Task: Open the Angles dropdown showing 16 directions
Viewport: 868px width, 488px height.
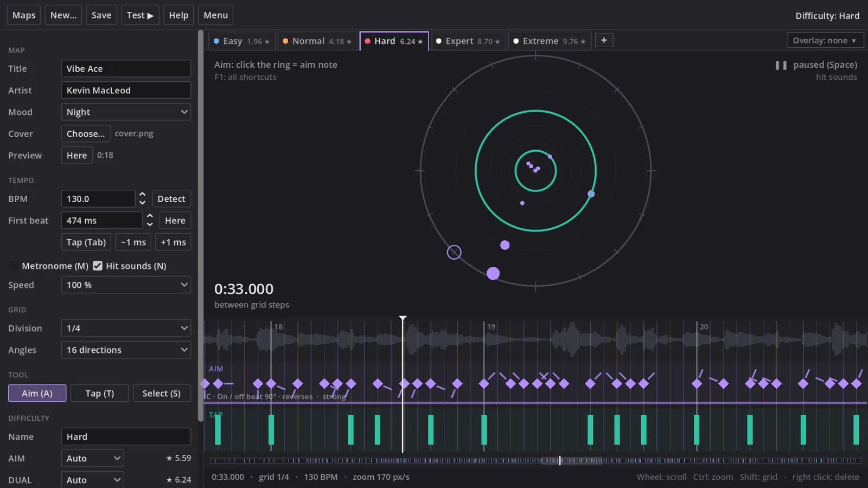Action: [x=126, y=350]
